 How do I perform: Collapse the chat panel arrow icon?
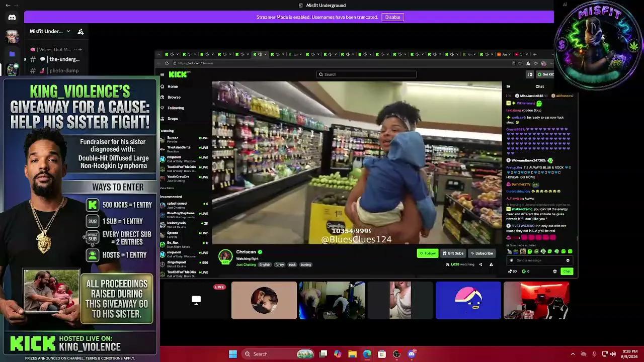508,86
